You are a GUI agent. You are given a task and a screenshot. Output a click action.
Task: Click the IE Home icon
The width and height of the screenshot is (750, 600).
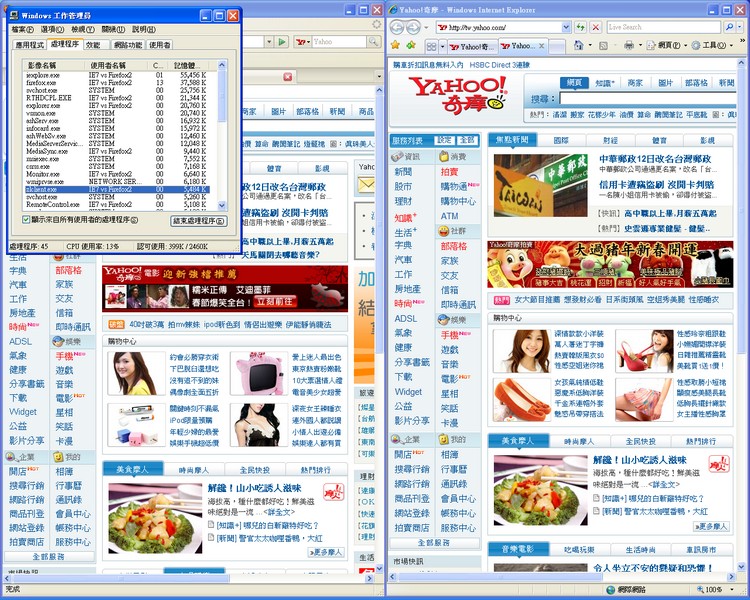coord(579,45)
